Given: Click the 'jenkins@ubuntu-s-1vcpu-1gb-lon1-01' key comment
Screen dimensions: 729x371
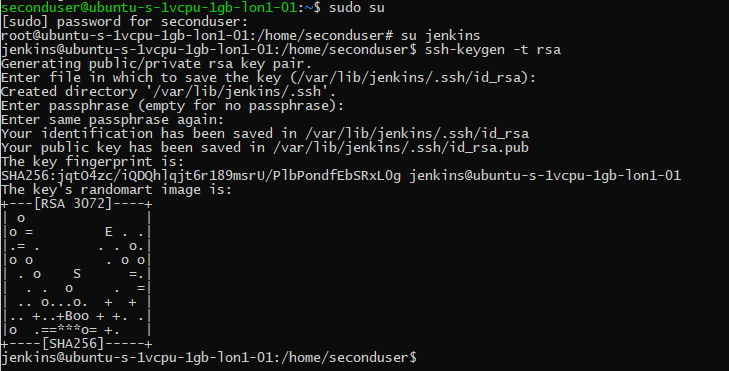Looking at the screenshot, I should click(x=545, y=175).
